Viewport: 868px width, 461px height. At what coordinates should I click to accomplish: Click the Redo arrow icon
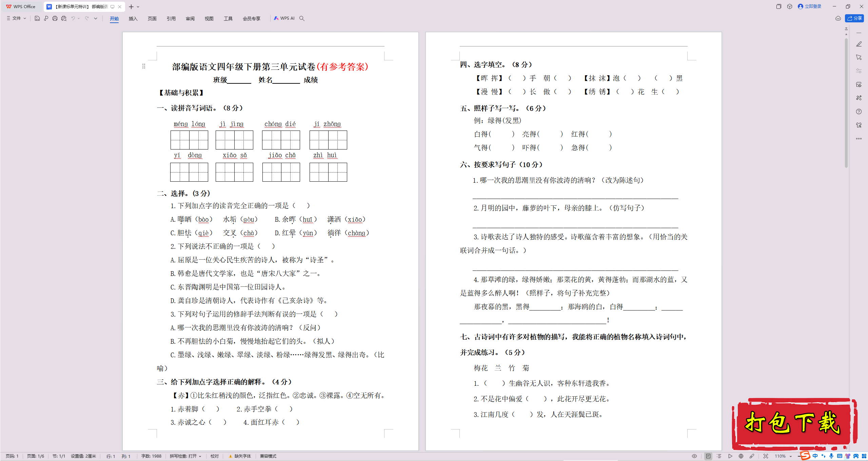coord(87,18)
